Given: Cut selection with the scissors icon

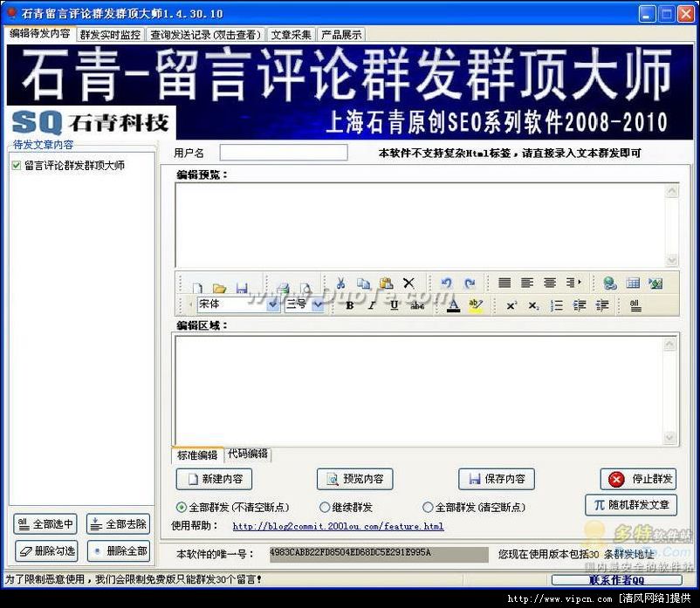Looking at the screenshot, I should tap(340, 283).
